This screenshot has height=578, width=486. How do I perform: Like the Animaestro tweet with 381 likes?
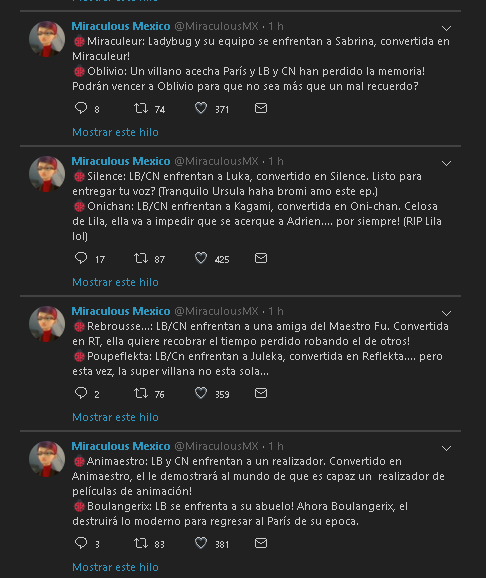tap(201, 543)
